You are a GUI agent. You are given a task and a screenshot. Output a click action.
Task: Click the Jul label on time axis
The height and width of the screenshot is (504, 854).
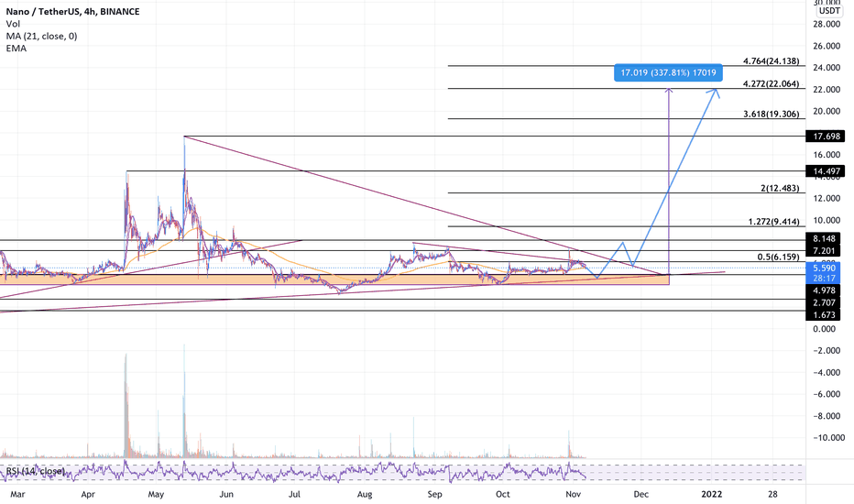coord(294,494)
